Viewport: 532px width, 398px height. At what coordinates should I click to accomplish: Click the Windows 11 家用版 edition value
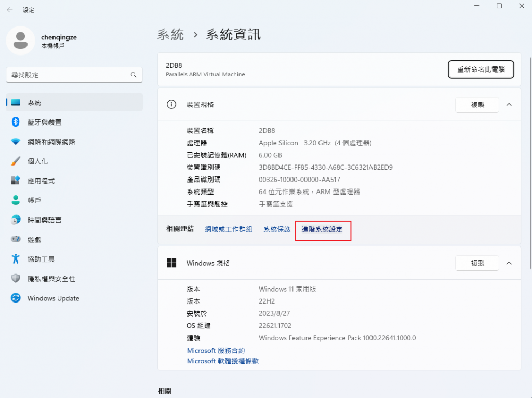[x=287, y=289]
